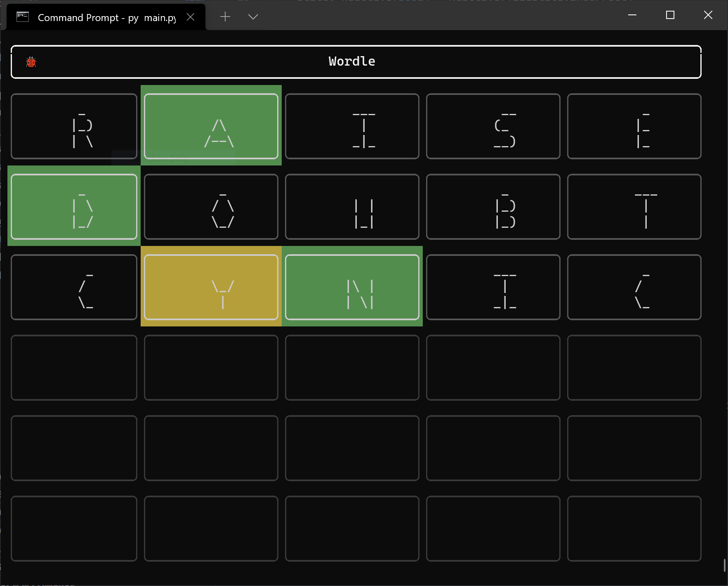Image resolution: width=728 pixels, height=586 pixels.
Task: Click the ladybug icon in the Wordle header
Action: (31, 62)
